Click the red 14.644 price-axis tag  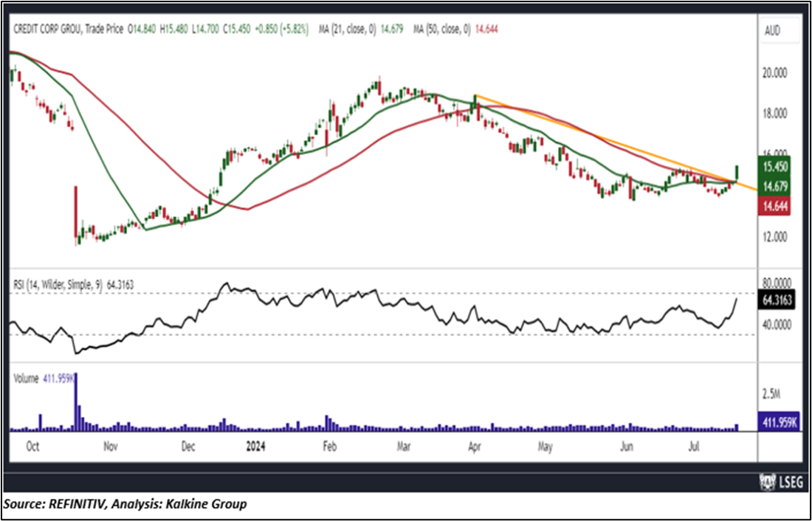point(774,206)
